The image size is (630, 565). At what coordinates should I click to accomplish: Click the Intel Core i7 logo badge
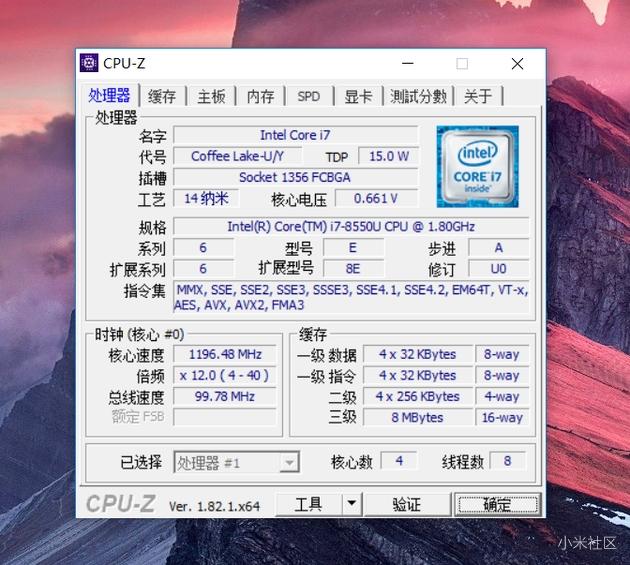pyautogui.click(x=477, y=166)
